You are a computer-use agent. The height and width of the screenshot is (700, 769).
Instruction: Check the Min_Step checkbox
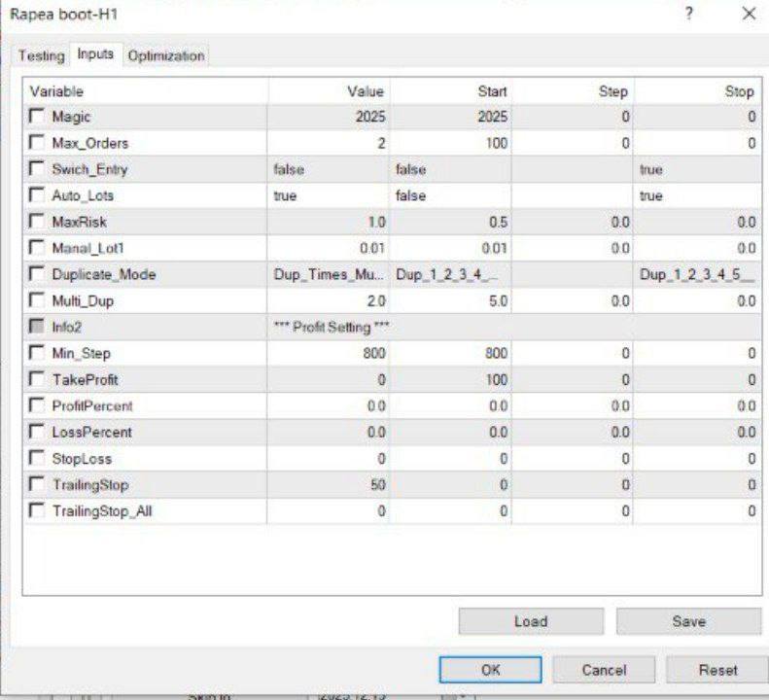pyautogui.click(x=37, y=354)
